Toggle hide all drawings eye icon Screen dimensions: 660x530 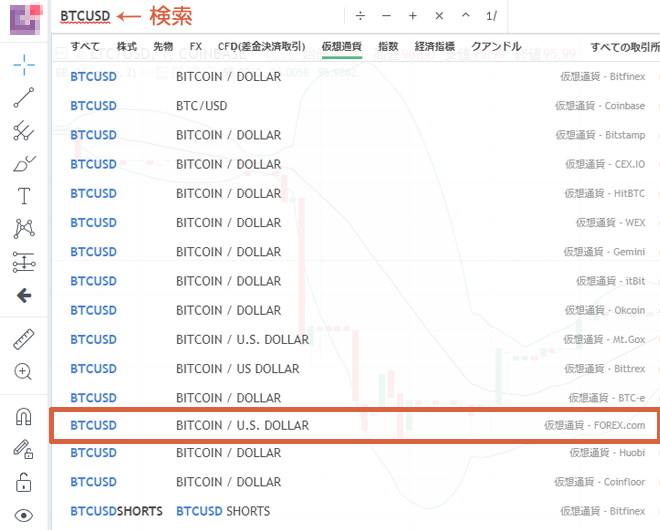point(24,515)
